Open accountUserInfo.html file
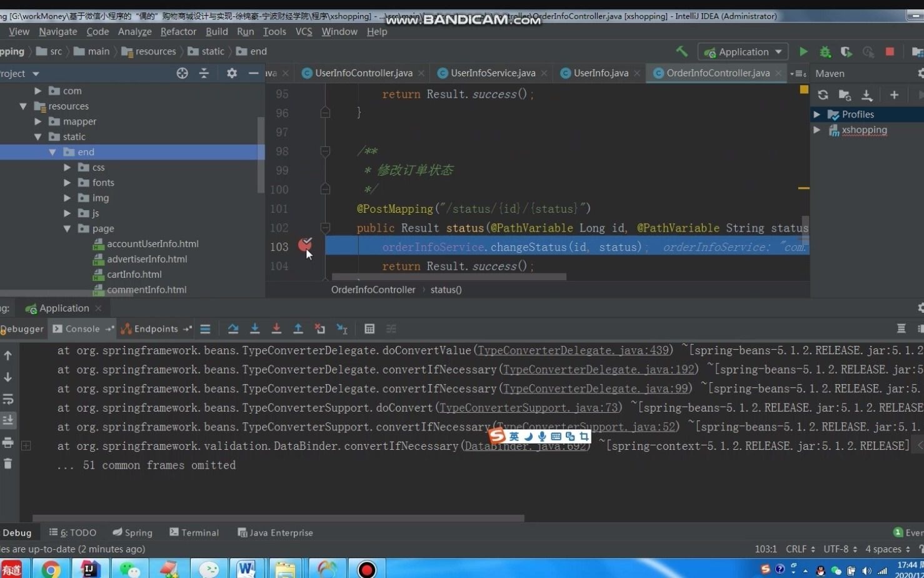This screenshot has width=924, height=578. point(152,244)
